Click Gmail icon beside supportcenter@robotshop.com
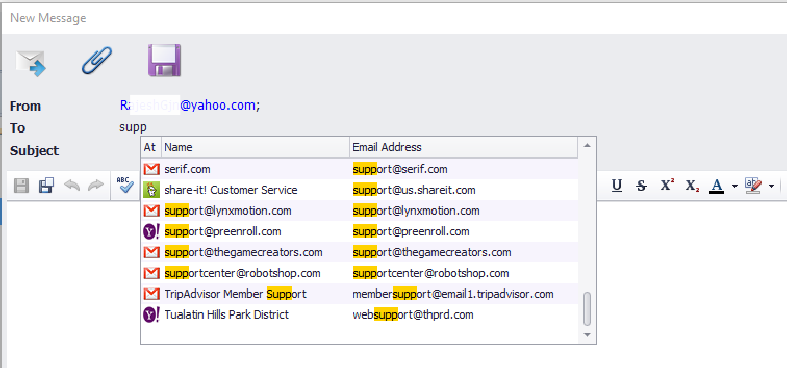787x368 pixels. coord(151,273)
